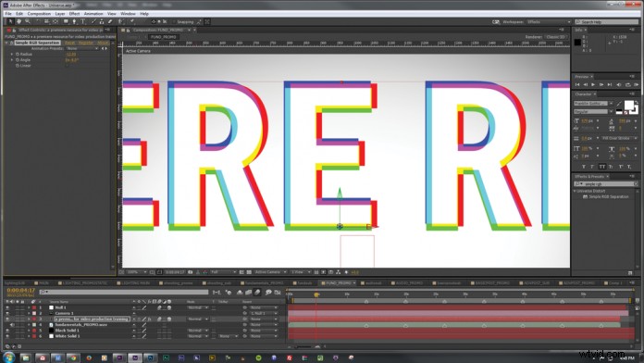Click Reset link for Simple RGB Separation
644x363 pixels.
(x=69, y=43)
